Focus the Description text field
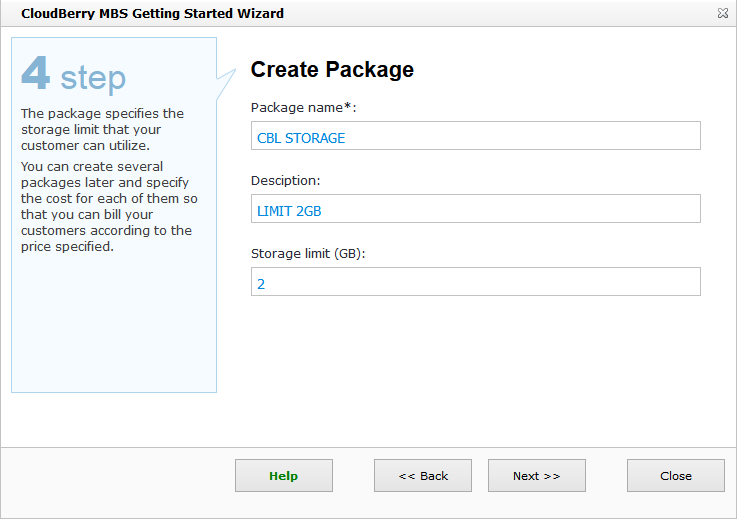 tap(475, 209)
